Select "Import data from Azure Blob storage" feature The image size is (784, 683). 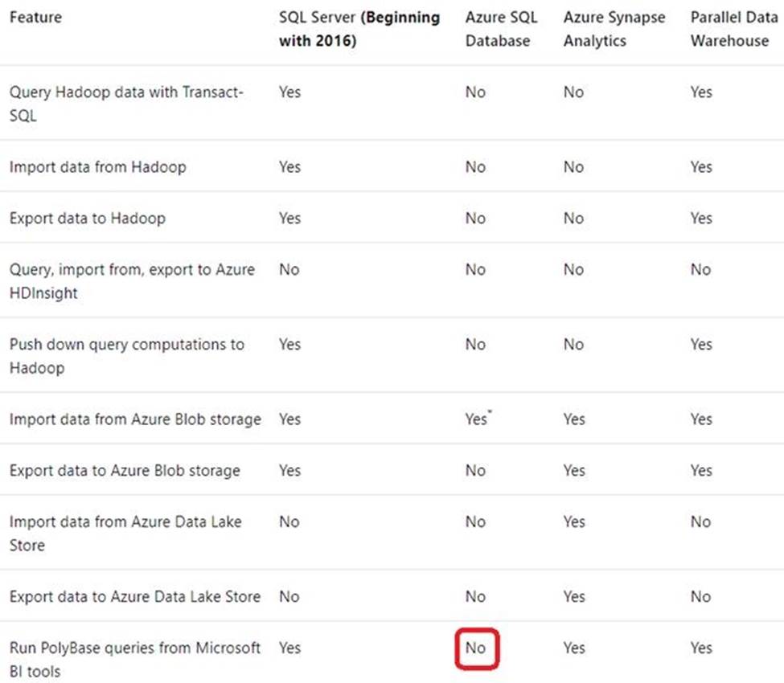pos(135,419)
